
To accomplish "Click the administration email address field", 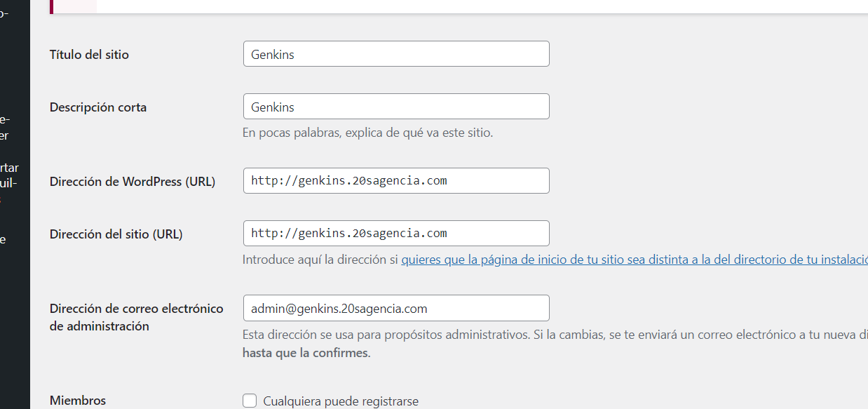I will (x=396, y=308).
